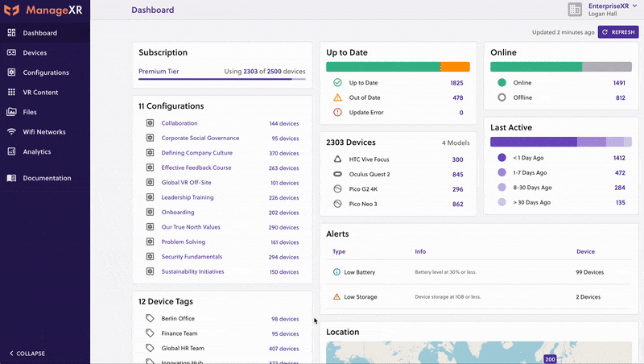This screenshot has height=364, width=644.
Task: Click the Low Storage warning icon
Action: point(336,296)
